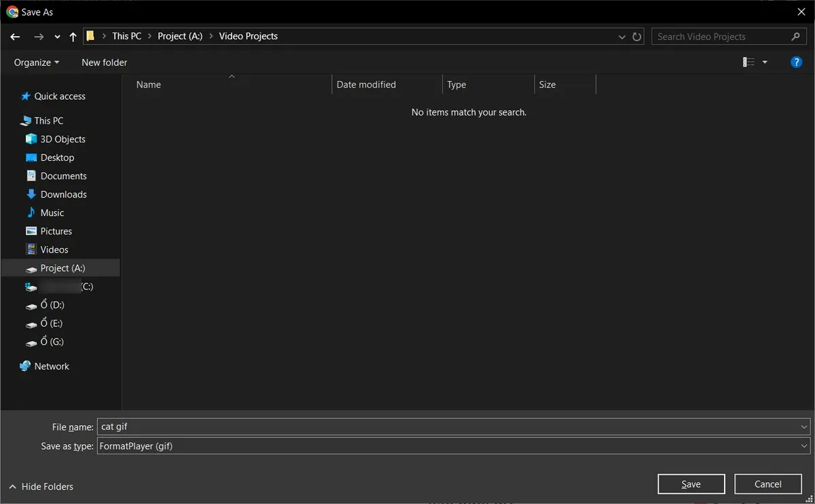The image size is (815, 504).
Task: Expand the address bar previous locations chevron
Action: pos(621,37)
